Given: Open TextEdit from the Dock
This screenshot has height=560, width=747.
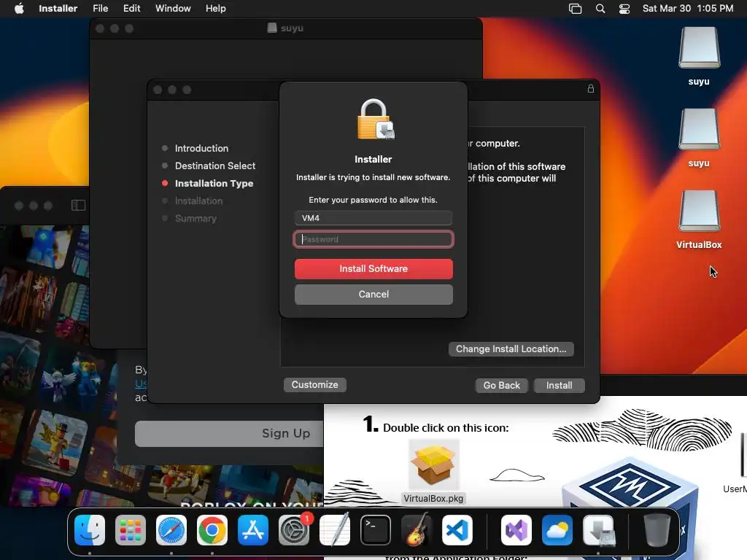Looking at the screenshot, I should click(x=334, y=530).
